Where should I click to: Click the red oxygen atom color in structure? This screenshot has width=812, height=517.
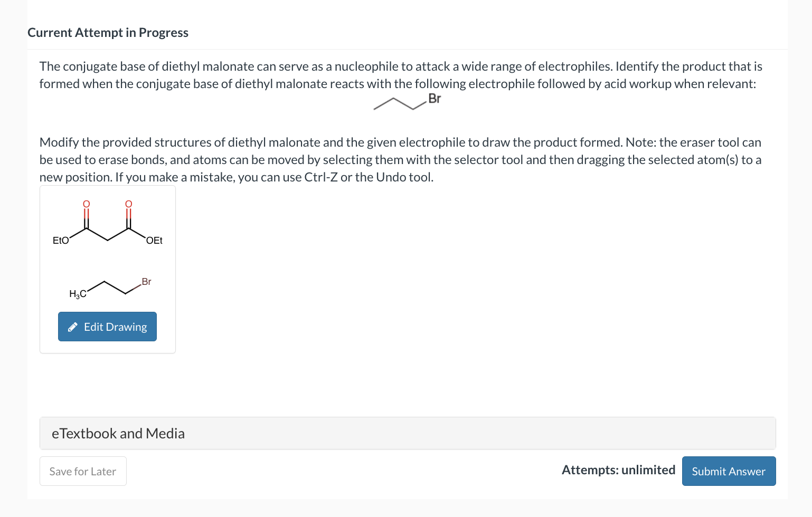128,203
